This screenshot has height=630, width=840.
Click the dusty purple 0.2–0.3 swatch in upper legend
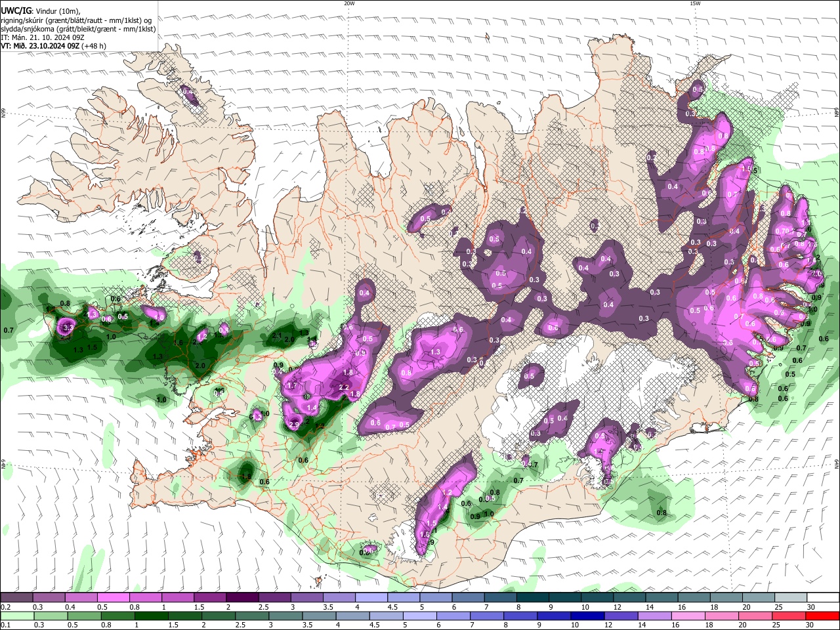[x=16, y=598]
